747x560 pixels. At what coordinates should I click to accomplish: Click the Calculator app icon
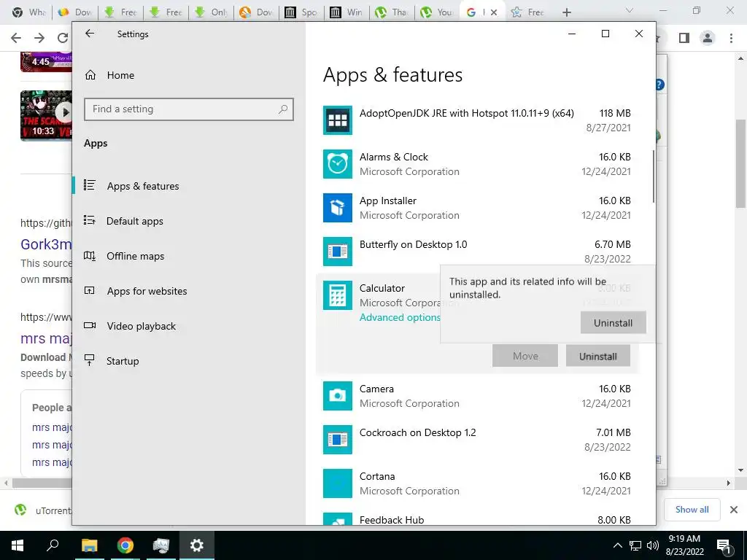pyautogui.click(x=337, y=295)
